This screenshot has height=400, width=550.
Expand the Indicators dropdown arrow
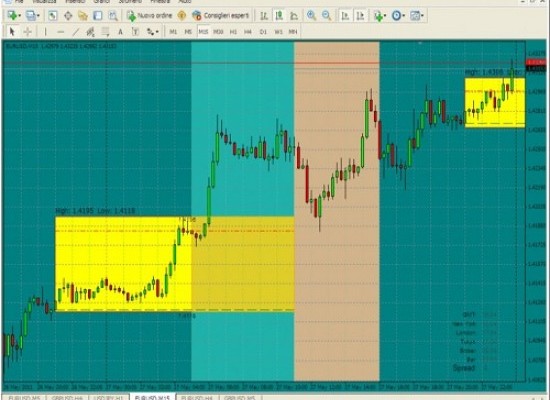coord(385,16)
